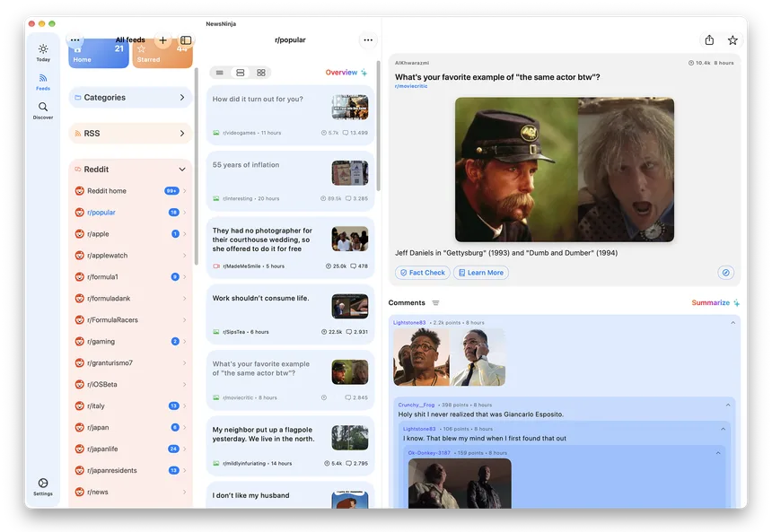This screenshot has height=532, width=772.
Task: Collapse Lightstone83's top comment thread
Action: click(733, 323)
